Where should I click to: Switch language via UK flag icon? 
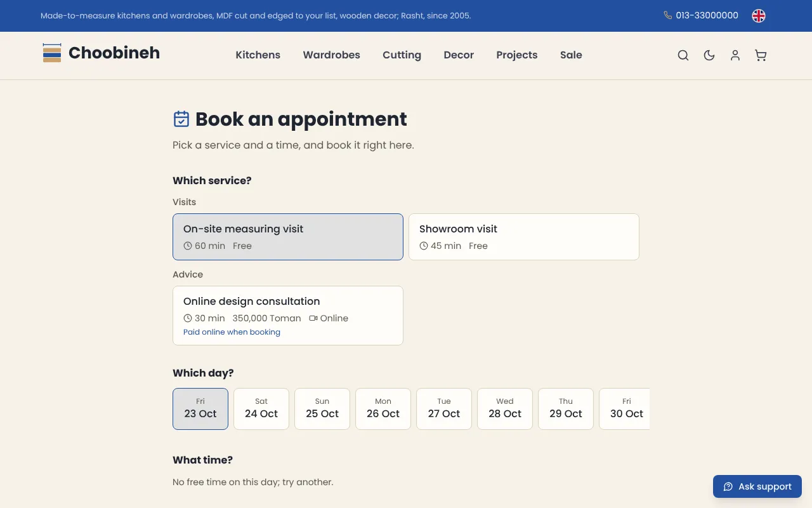coord(759,16)
